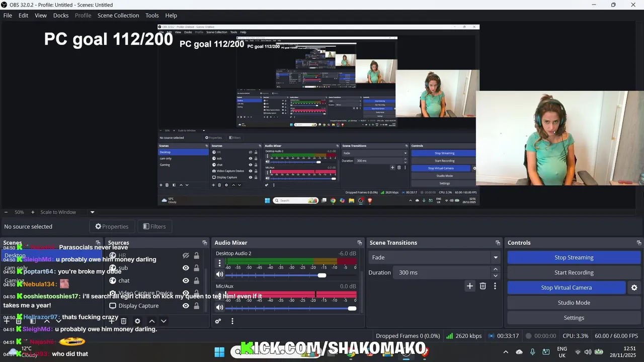Image resolution: width=644 pixels, height=362 pixels.
Task: Hide the sub source
Action: [x=186, y=268]
